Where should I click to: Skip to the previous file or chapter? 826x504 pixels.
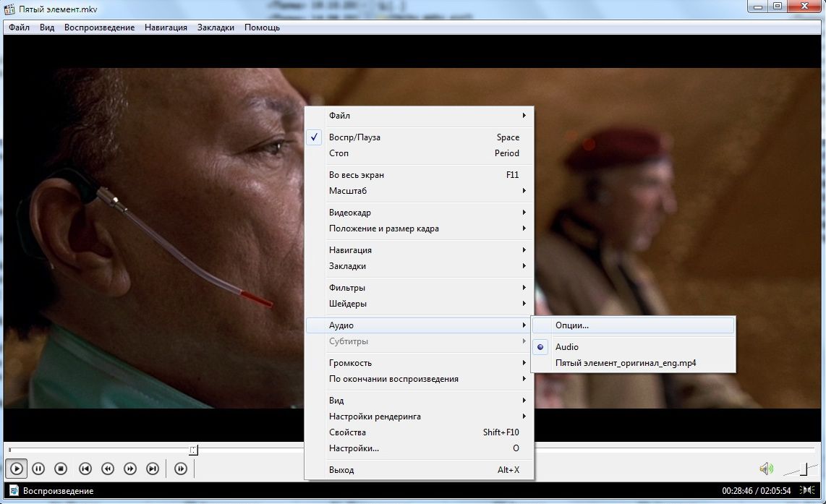point(85,468)
